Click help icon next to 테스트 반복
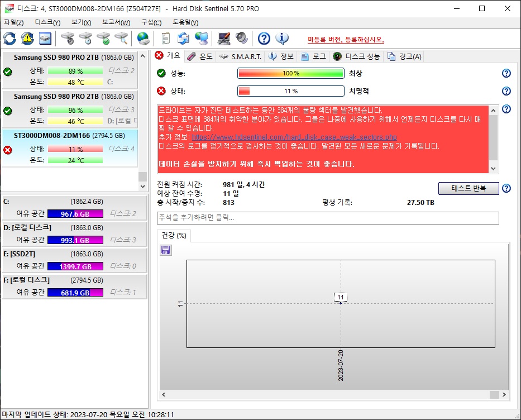Screen dimensions: 521x420 pos(506,188)
